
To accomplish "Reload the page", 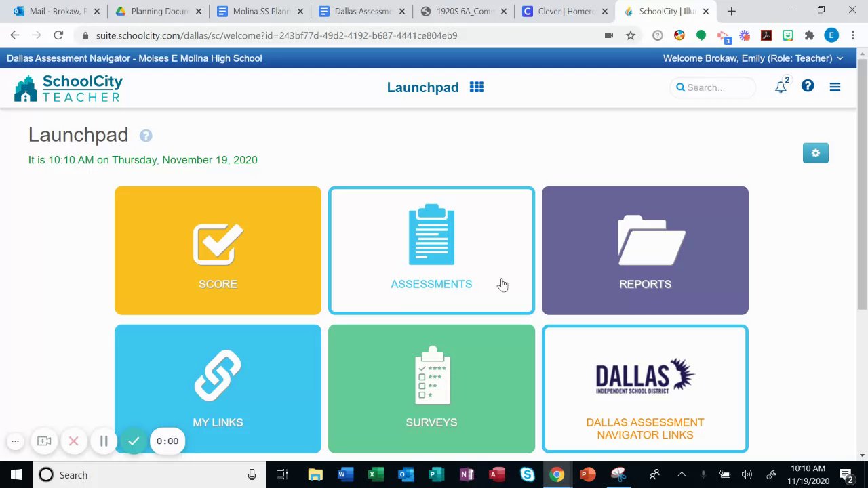I will pos(58,35).
